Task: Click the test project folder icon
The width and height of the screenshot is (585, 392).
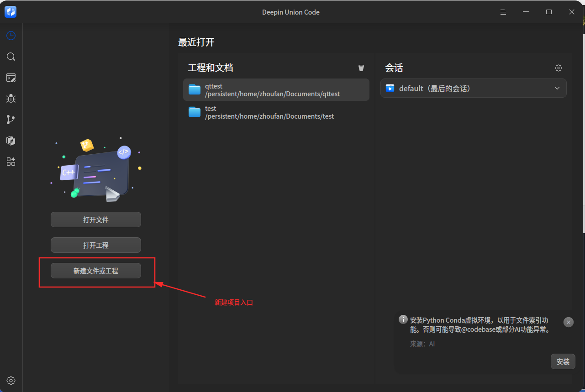Action: point(195,112)
